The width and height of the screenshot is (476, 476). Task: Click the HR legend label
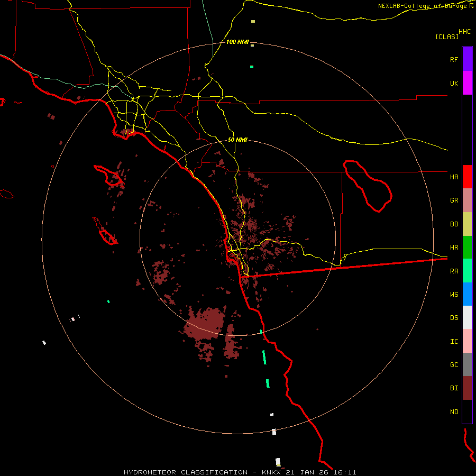coord(454,248)
